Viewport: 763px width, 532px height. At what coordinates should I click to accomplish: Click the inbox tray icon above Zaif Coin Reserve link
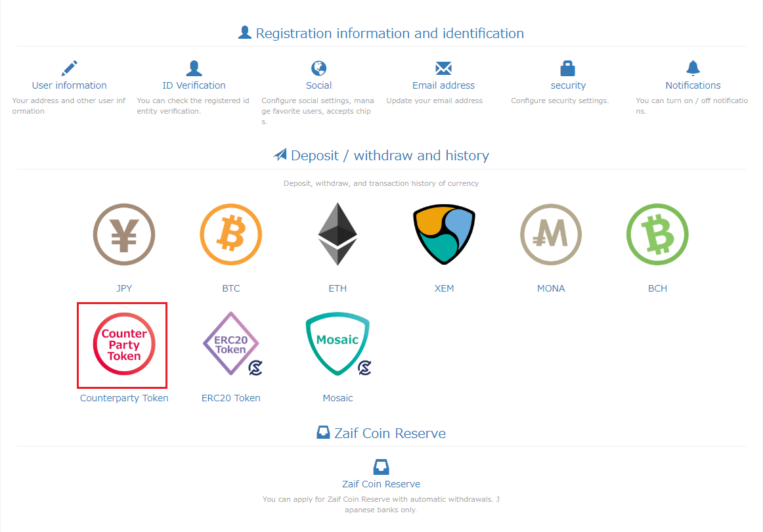click(381, 467)
